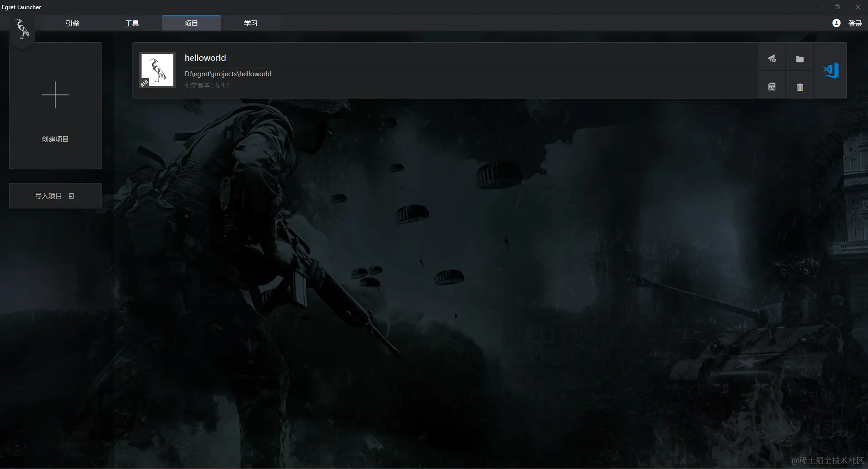Restore down the Egret Launcher window

[837, 7]
